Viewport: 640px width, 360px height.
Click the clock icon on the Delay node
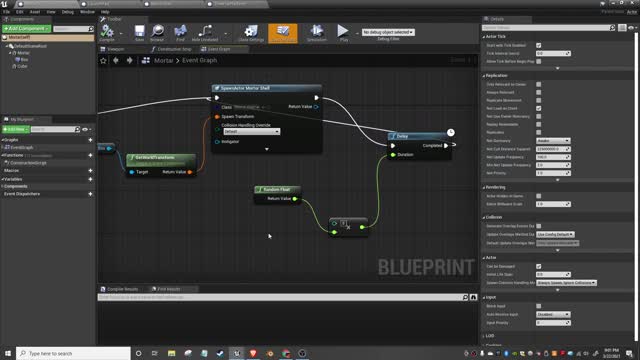coord(450,132)
